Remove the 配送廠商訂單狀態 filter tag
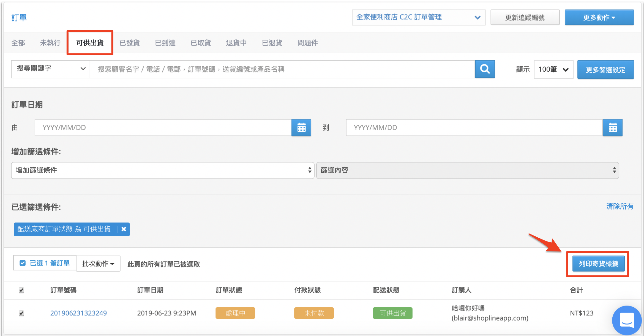Viewport: 644px width, 336px height. [x=124, y=229]
